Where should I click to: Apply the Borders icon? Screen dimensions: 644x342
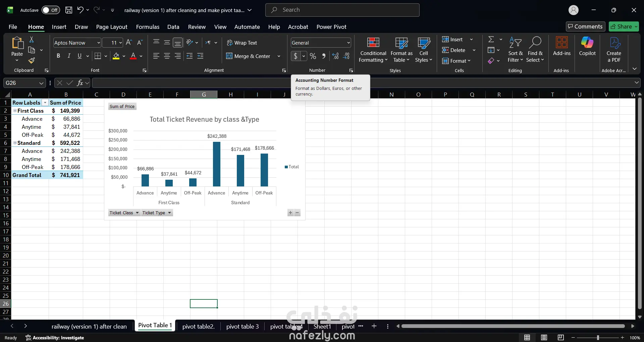pos(98,56)
